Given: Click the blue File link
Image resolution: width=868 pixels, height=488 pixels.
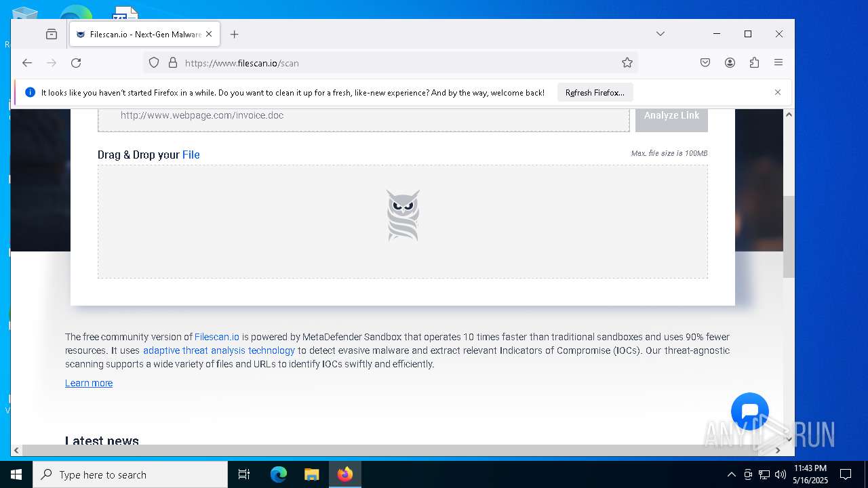Looking at the screenshot, I should click(191, 155).
